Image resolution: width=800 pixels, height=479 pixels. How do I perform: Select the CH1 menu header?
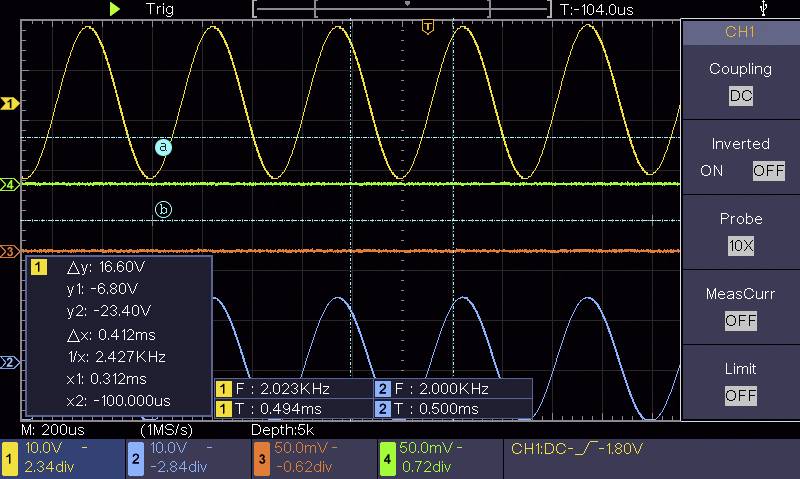pos(740,32)
